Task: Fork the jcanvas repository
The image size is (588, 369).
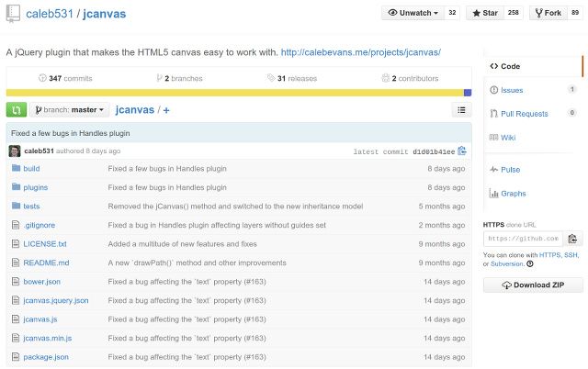Action: tap(548, 13)
